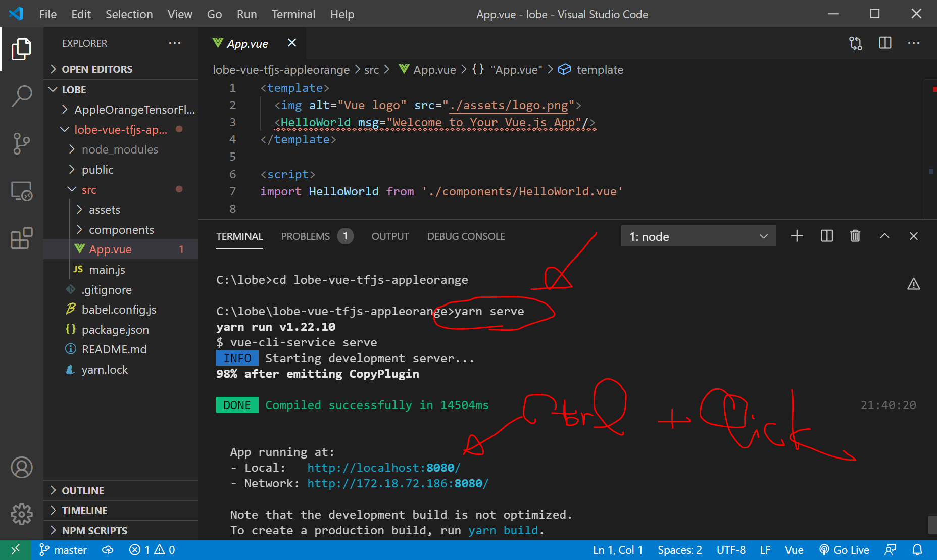The image size is (937, 560).
Task: Open remote window indicator in status bar
Action: point(16,550)
